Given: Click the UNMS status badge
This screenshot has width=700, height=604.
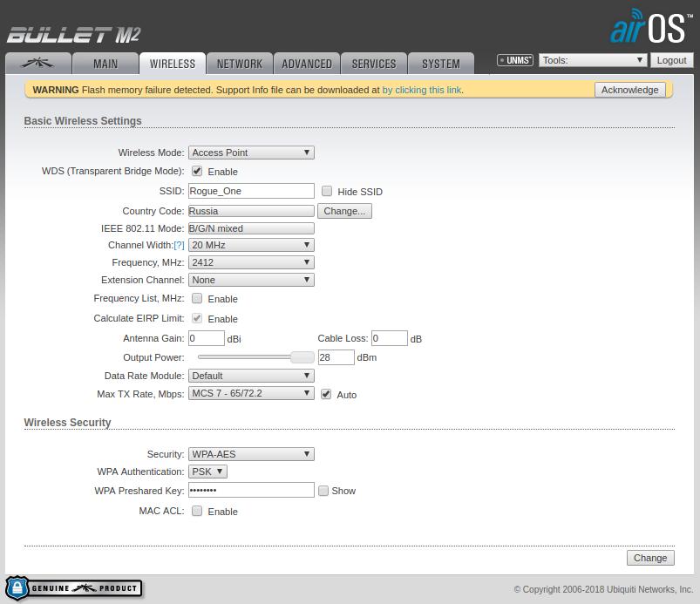Looking at the screenshot, I should [x=514, y=60].
